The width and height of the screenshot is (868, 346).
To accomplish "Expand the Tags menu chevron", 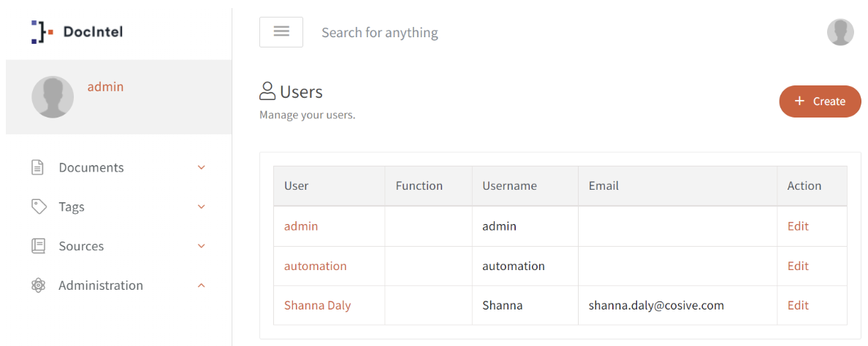I will point(202,207).
